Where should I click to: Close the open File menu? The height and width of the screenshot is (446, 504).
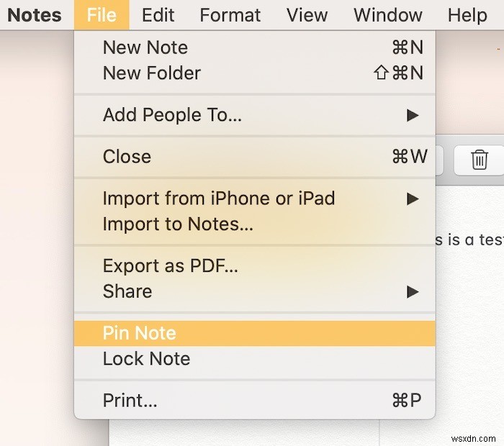[x=102, y=15]
